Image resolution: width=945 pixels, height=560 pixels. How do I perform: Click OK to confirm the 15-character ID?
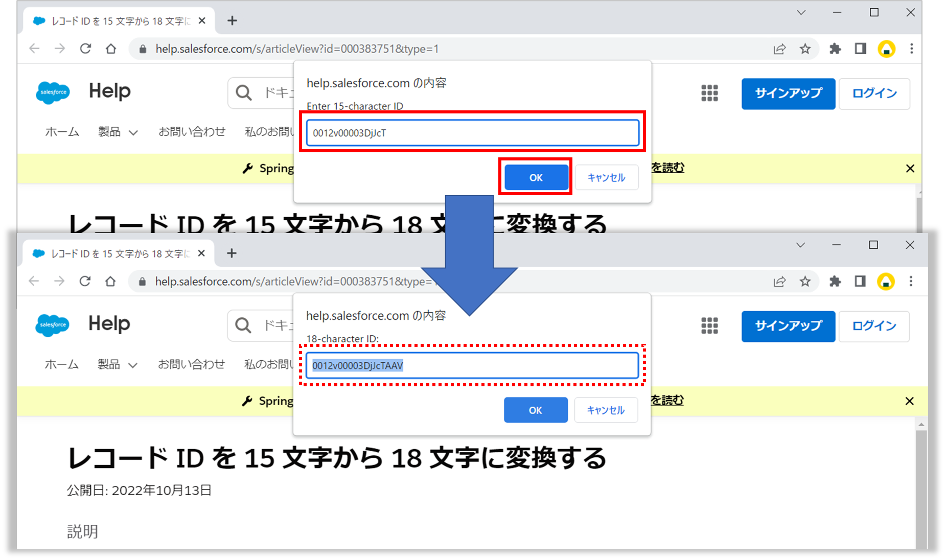coord(535,177)
